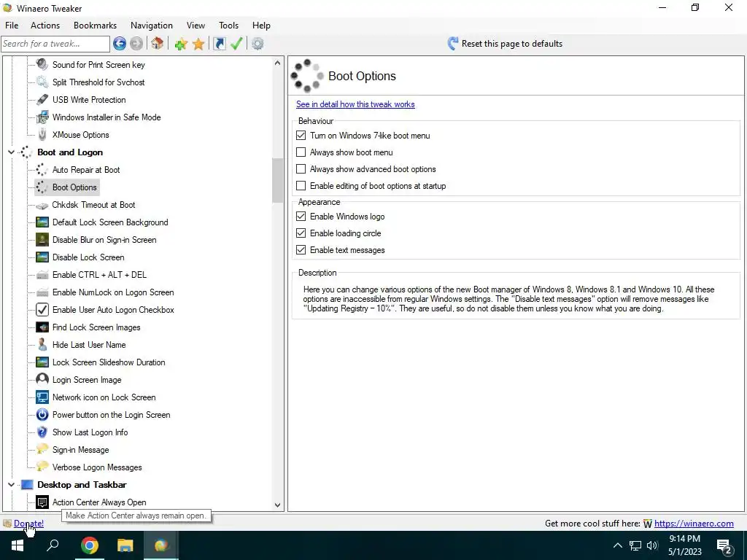Image resolution: width=747 pixels, height=560 pixels.
Task: Uncheck Enable loading circle
Action: [x=301, y=233]
